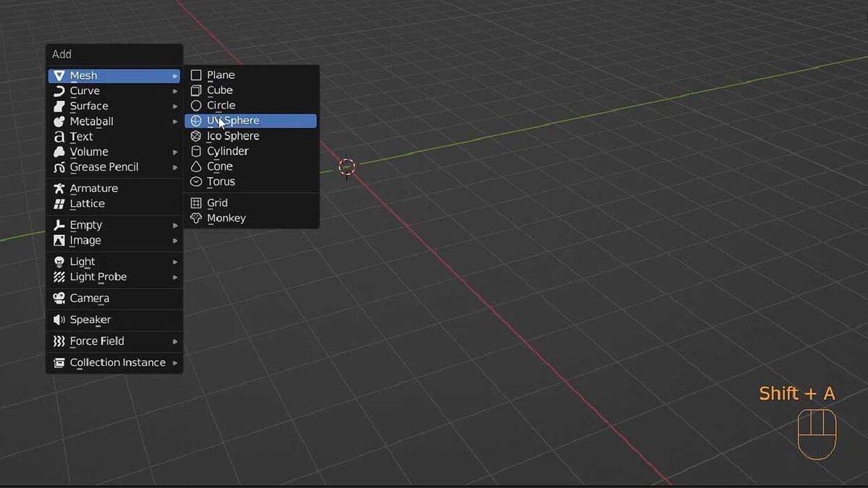This screenshot has height=488, width=868.
Task: Expand the Light Probe submenu arrow
Action: point(175,277)
